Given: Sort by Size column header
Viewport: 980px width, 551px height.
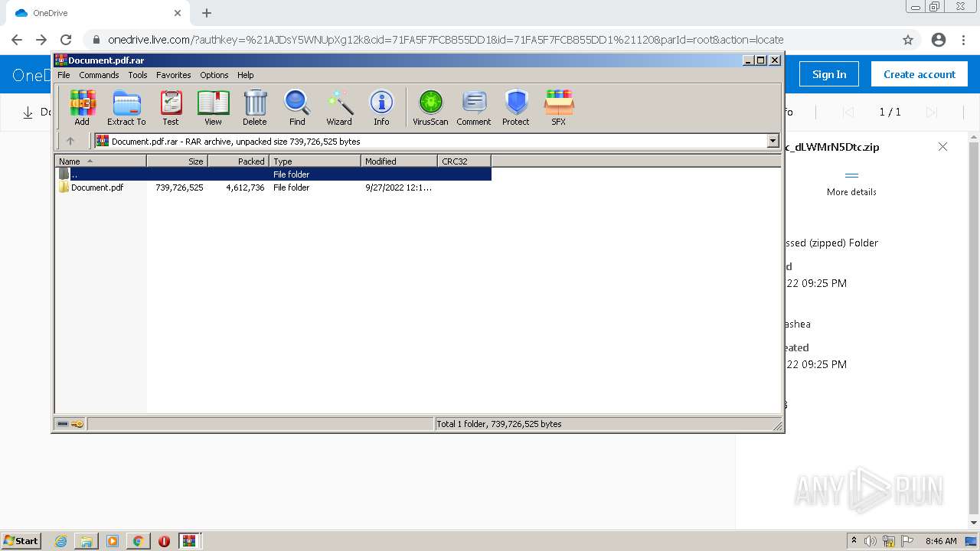Looking at the screenshot, I should pos(177,161).
